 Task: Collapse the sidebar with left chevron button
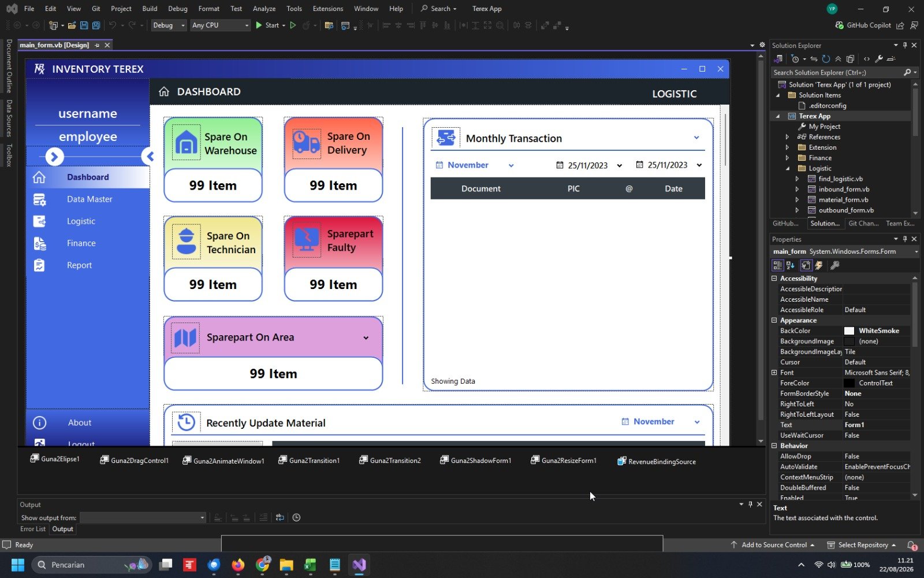point(150,156)
